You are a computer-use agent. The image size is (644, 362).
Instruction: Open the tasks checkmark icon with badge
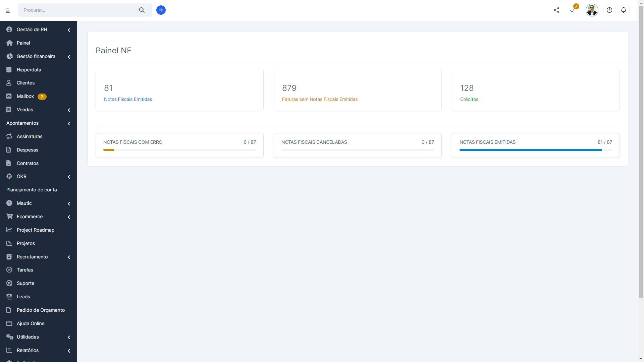[573, 10]
